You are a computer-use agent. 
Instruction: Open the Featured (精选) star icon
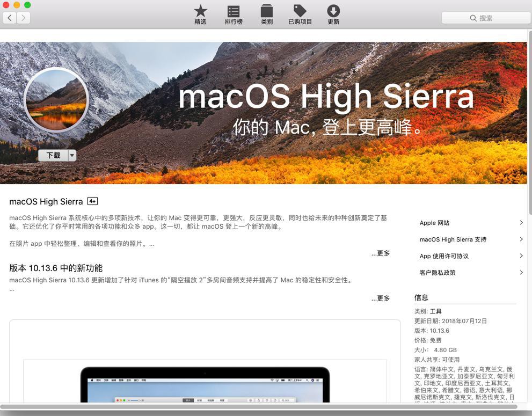[200, 14]
